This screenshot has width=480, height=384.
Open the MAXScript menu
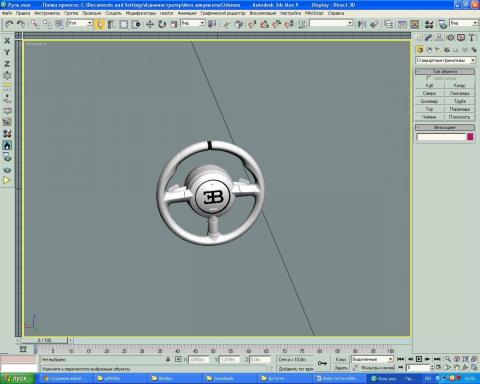(314, 13)
